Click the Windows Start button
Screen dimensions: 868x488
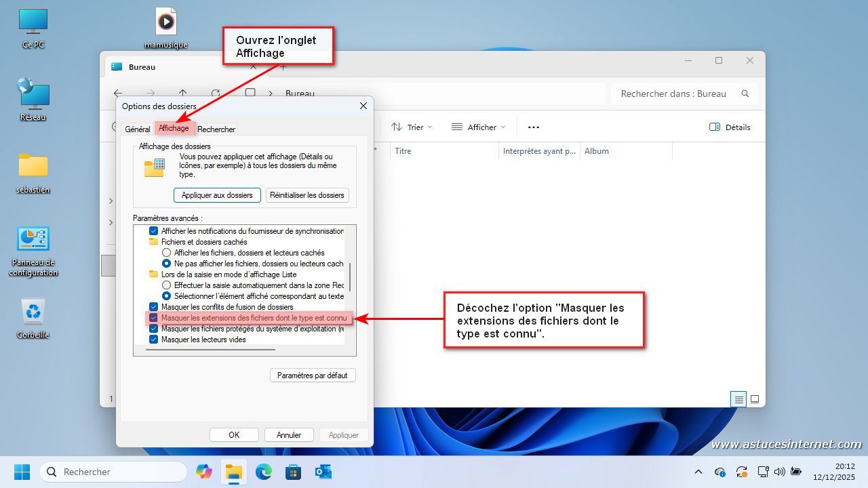point(22,472)
